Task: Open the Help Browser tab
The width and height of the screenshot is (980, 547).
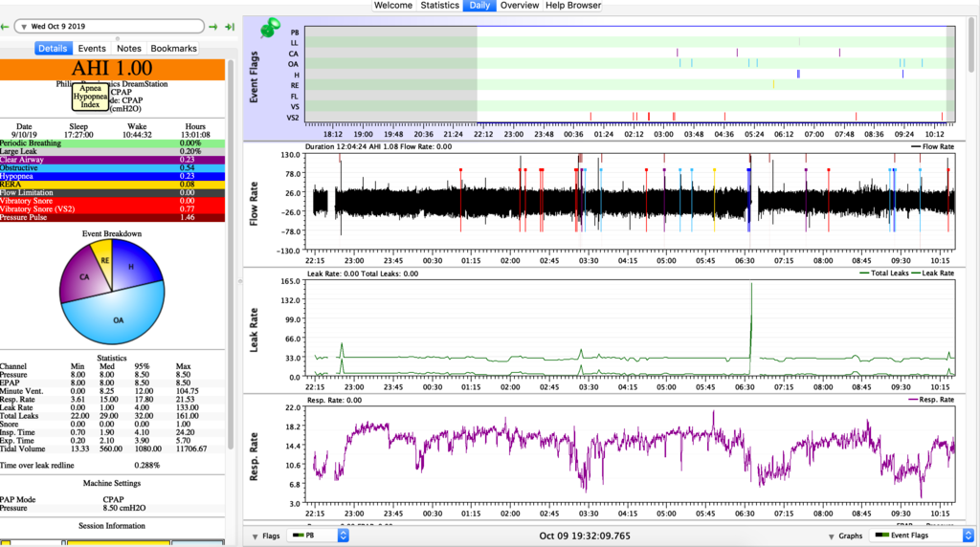Action: (573, 5)
